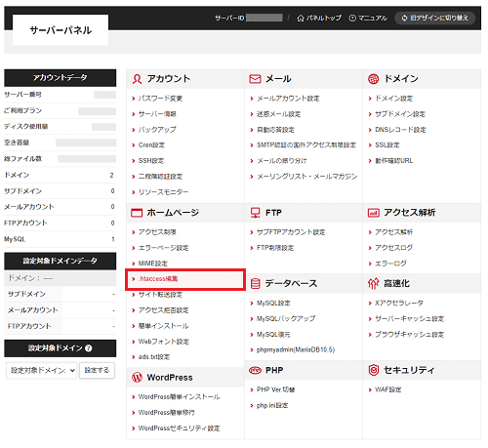Open WordPress簡単インストール link

click(179, 397)
